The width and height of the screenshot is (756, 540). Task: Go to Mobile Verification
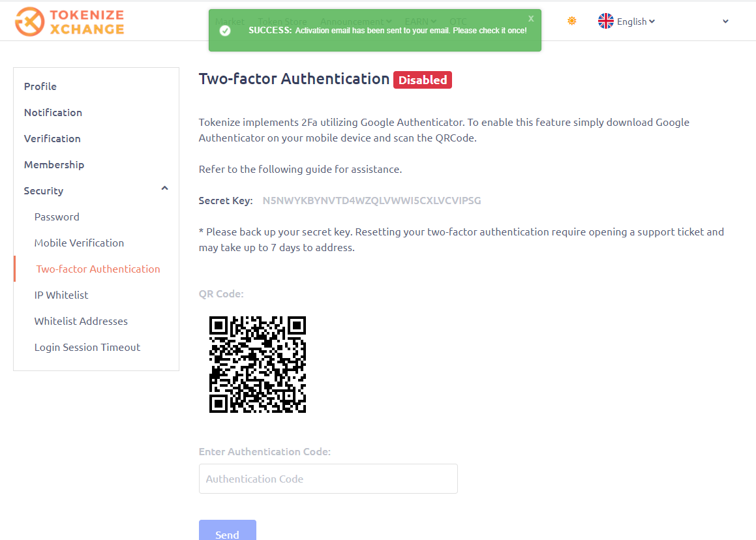[x=79, y=243]
